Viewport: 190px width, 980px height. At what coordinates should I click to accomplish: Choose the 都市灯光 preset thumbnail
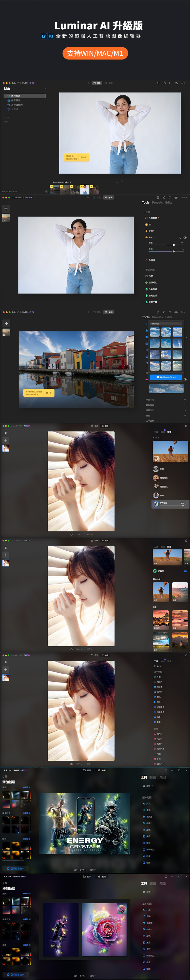click(161, 620)
